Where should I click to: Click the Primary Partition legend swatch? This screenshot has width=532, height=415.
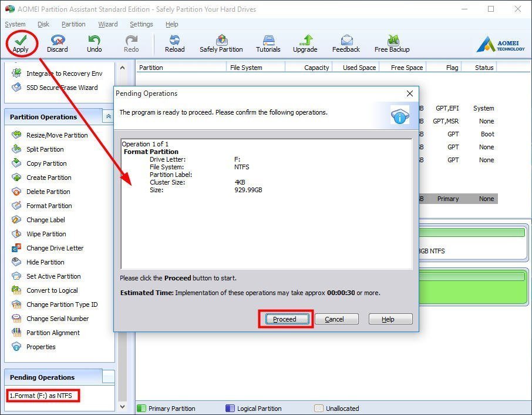(142, 408)
